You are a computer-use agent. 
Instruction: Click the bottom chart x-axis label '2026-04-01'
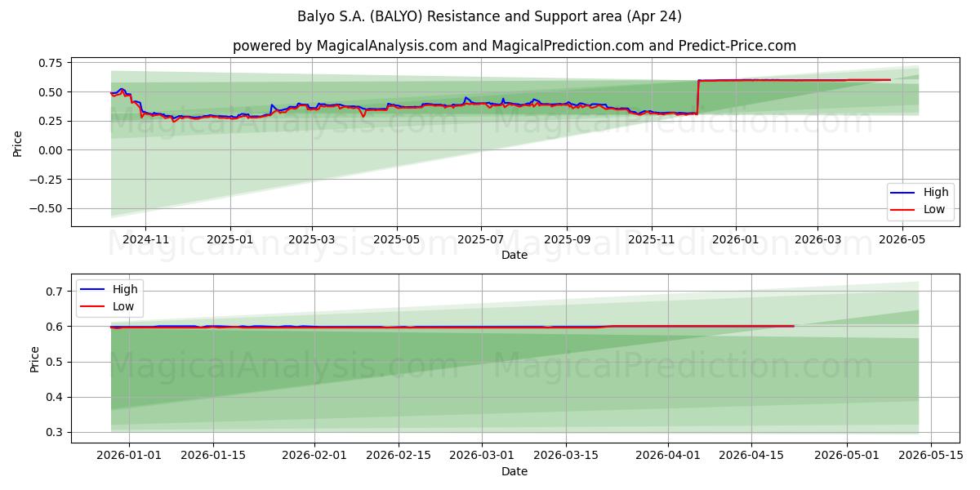pyautogui.click(x=669, y=456)
